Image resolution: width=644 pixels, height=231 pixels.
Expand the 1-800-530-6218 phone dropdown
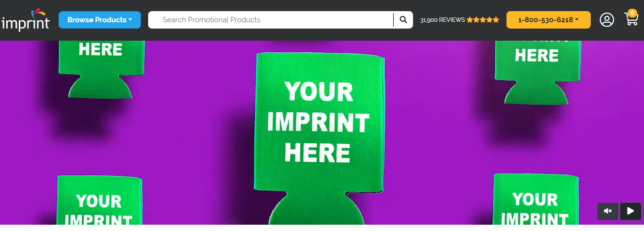point(548,20)
